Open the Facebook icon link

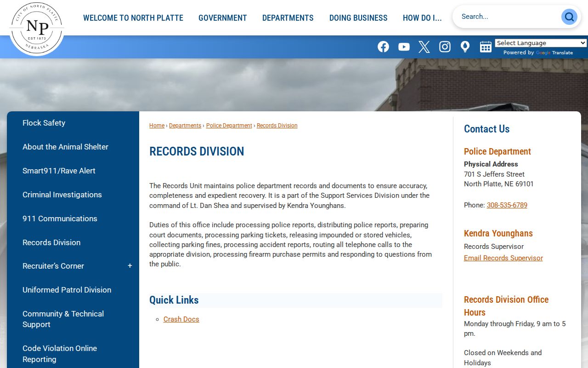(x=383, y=46)
